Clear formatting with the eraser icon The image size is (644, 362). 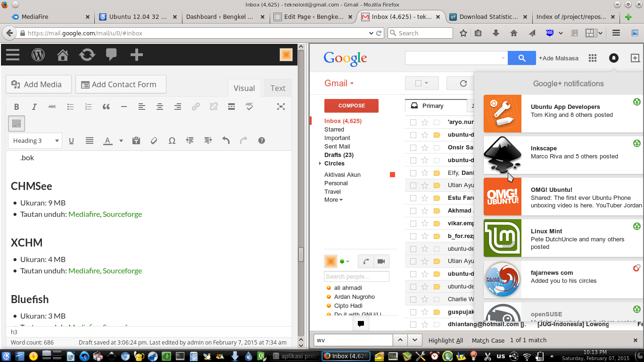tap(154, 140)
